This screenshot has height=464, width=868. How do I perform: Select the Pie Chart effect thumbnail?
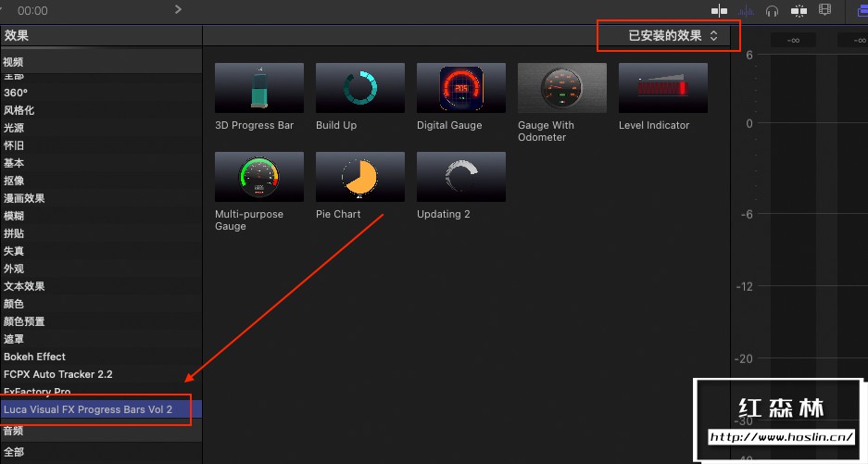coord(360,177)
